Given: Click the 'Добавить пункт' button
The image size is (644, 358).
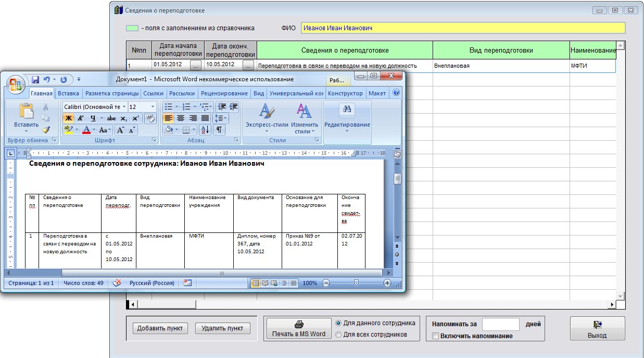Looking at the screenshot, I should coord(160,328).
